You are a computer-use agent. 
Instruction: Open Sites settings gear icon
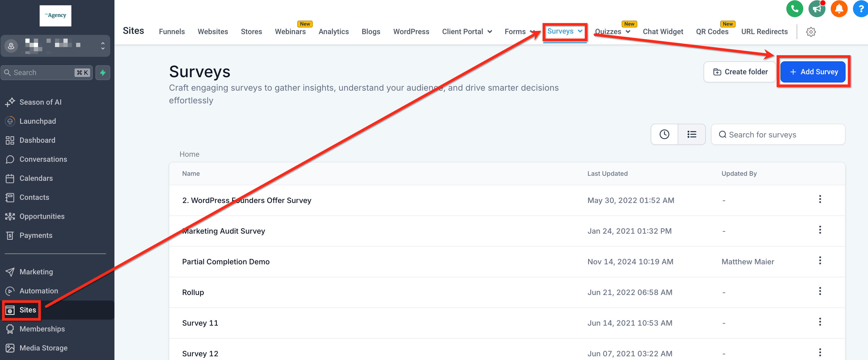click(811, 32)
